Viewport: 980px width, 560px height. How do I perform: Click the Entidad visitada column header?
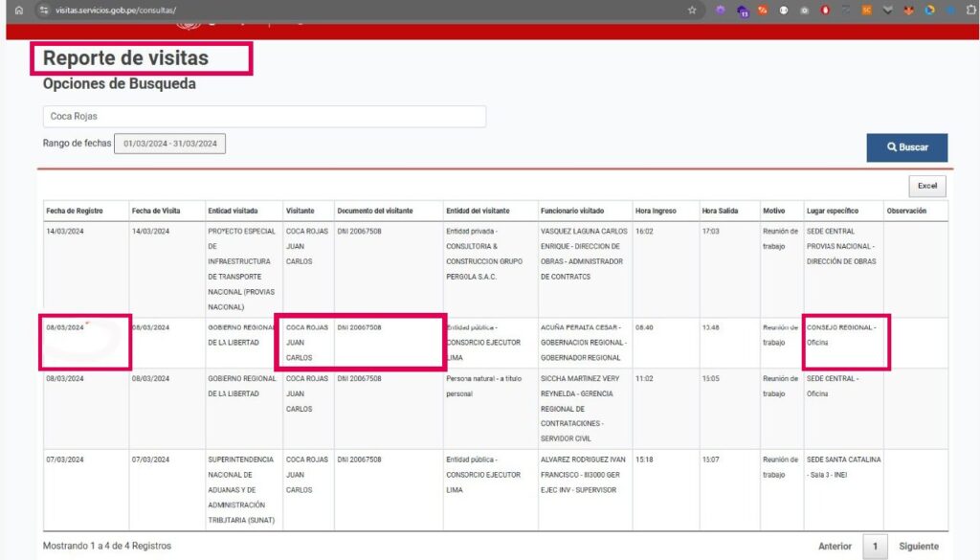tap(233, 211)
